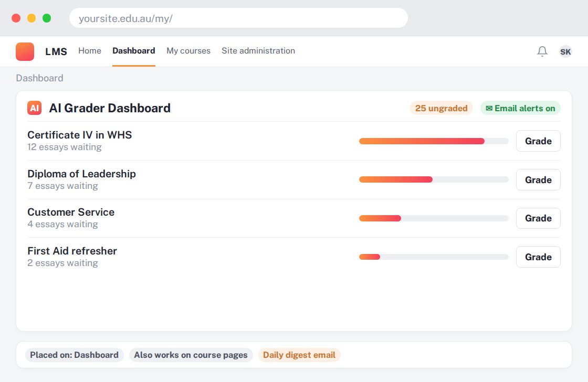Click the green maximize window dot

(x=47, y=18)
